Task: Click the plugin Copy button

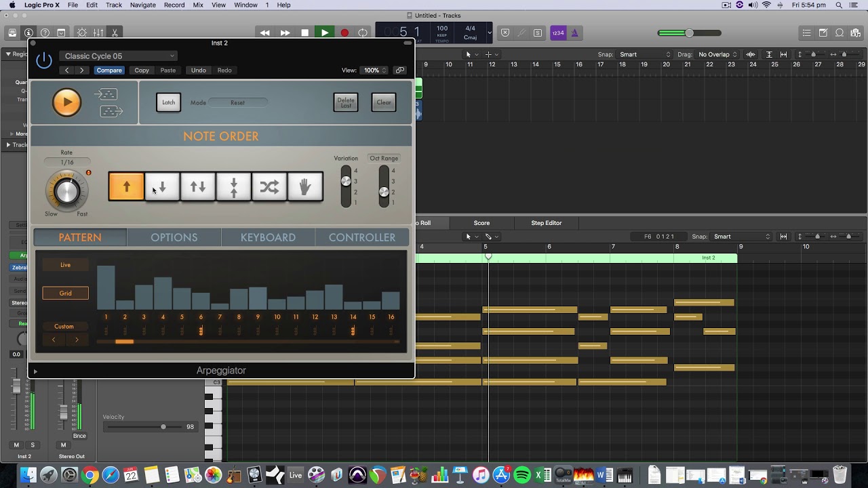Action: [142, 70]
